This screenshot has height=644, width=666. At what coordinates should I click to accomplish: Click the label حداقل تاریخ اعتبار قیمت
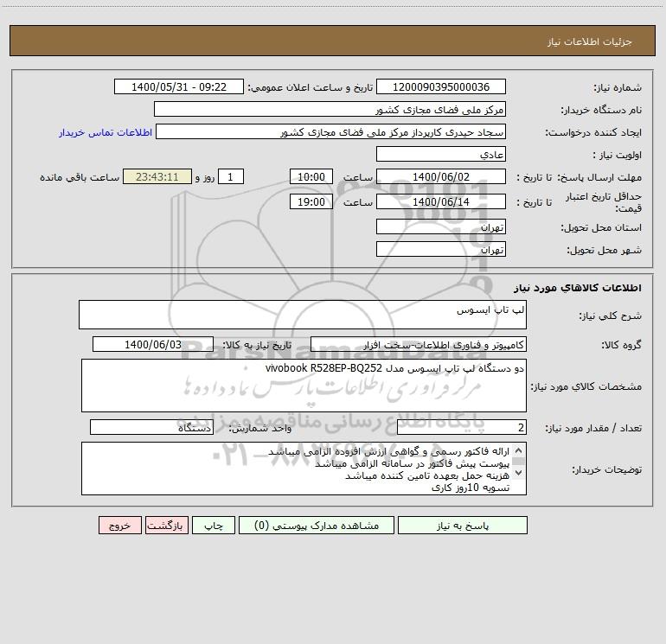(604, 202)
